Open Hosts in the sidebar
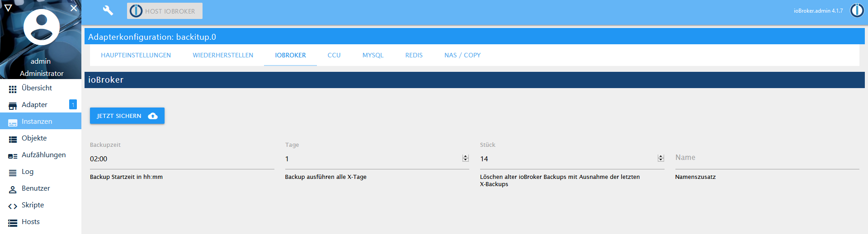This screenshot has height=234, width=868. (x=41, y=222)
